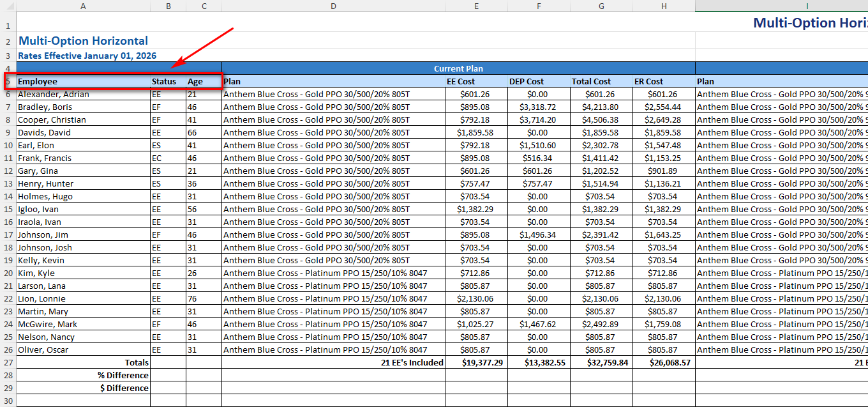868x407 pixels.
Task: Select the Cooper, Christian cell
Action: [x=83, y=119]
